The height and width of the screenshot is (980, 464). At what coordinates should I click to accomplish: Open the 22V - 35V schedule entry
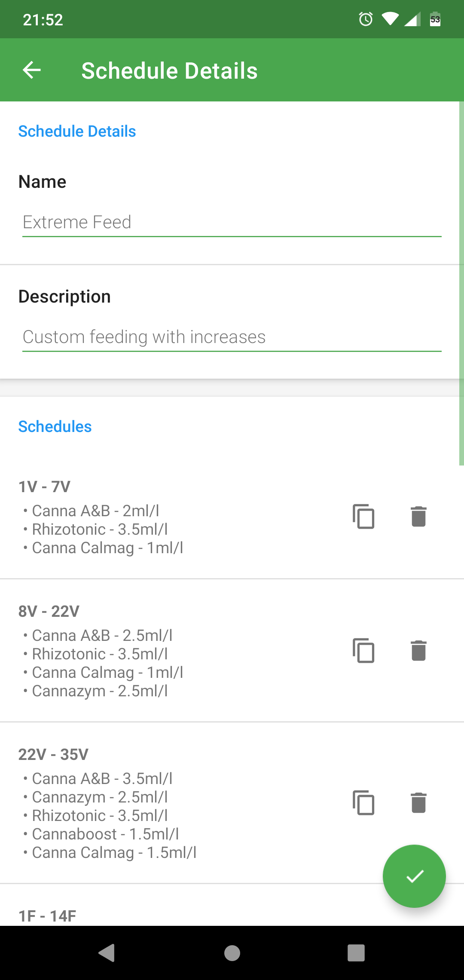pyautogui.click(x=172, y=802)
